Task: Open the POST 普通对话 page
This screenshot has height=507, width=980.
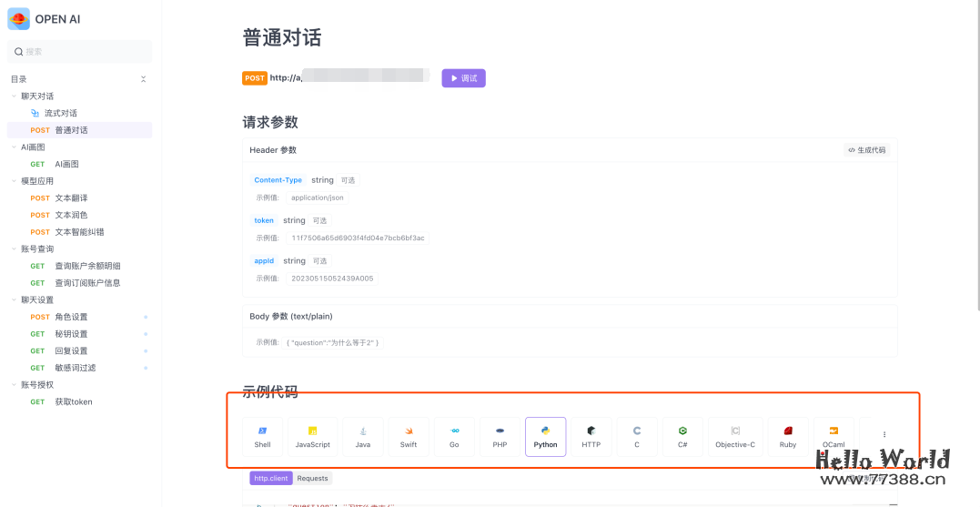Action: click(x=79, y=130)
